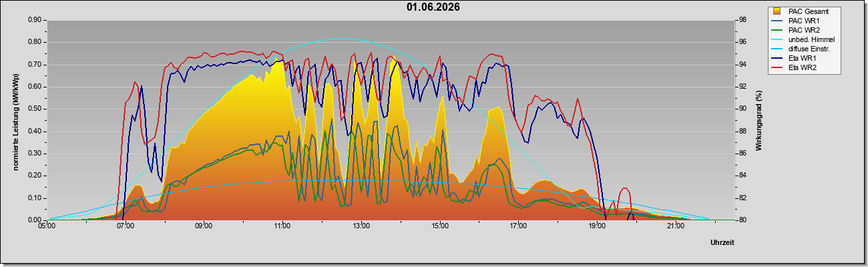Screen dimensions: 868x267
Task: Click the 'Wirkungsgrad (%)' axis title
Action: click(x=759, y=120)
